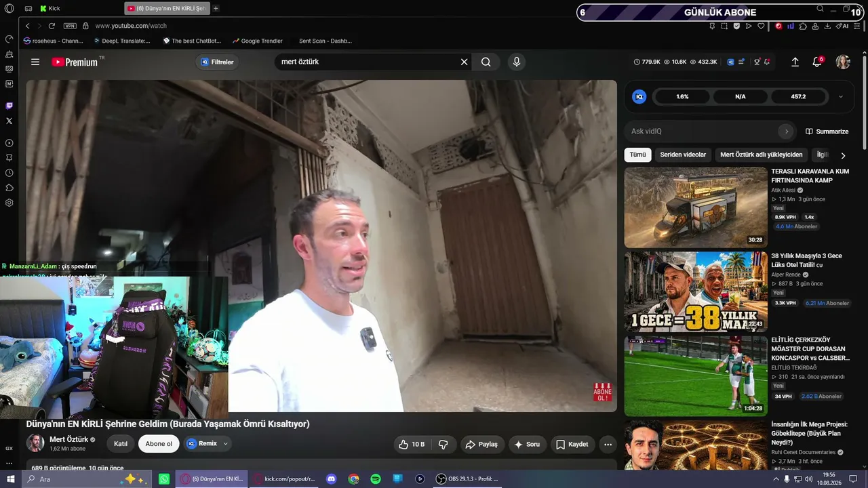
Task: Open WhatsApp from the taskbar
Action: (x=164, y=479)
